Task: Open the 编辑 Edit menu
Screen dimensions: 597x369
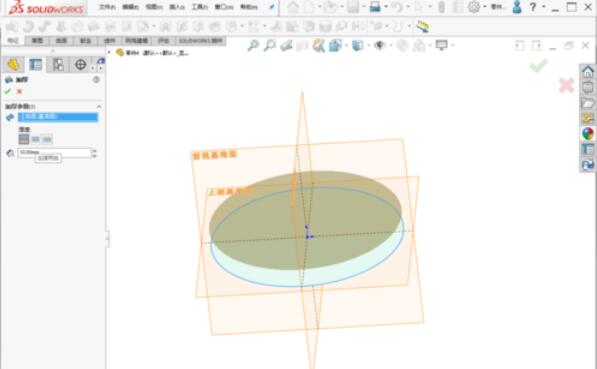Action: coord(131,7)
